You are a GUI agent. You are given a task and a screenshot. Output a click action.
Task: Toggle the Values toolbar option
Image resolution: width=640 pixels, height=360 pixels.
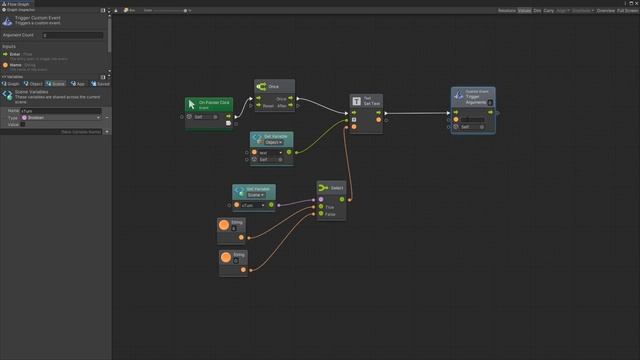(x=524, y=11)
